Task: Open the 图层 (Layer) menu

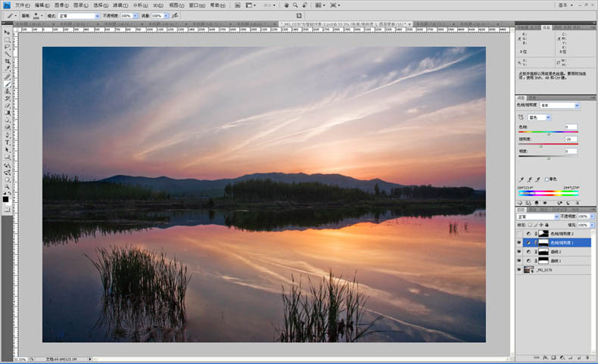Action: pos(80,5)
